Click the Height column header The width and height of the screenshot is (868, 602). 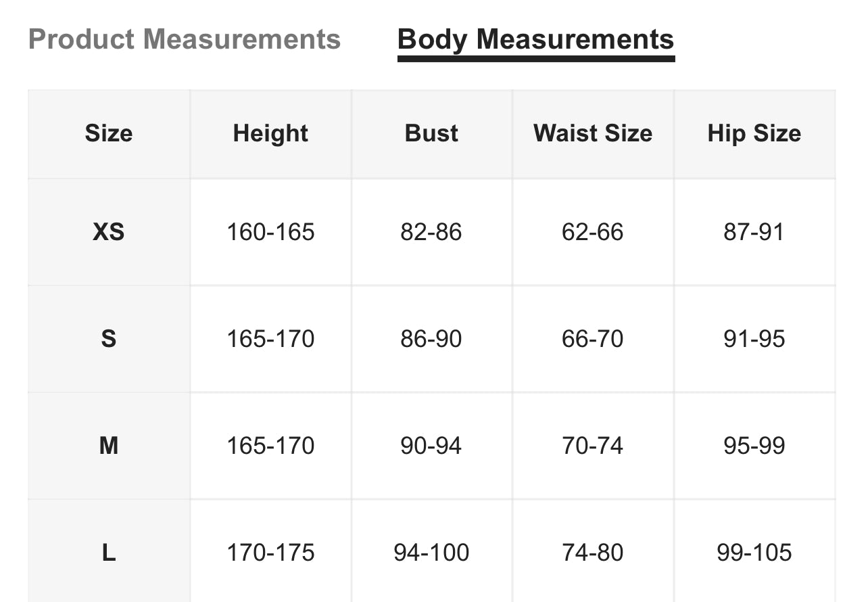[x=270, y=133]
